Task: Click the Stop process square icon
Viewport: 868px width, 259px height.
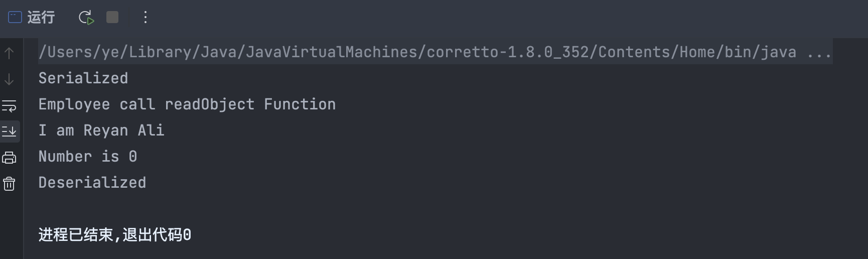Action: point(112,18)
